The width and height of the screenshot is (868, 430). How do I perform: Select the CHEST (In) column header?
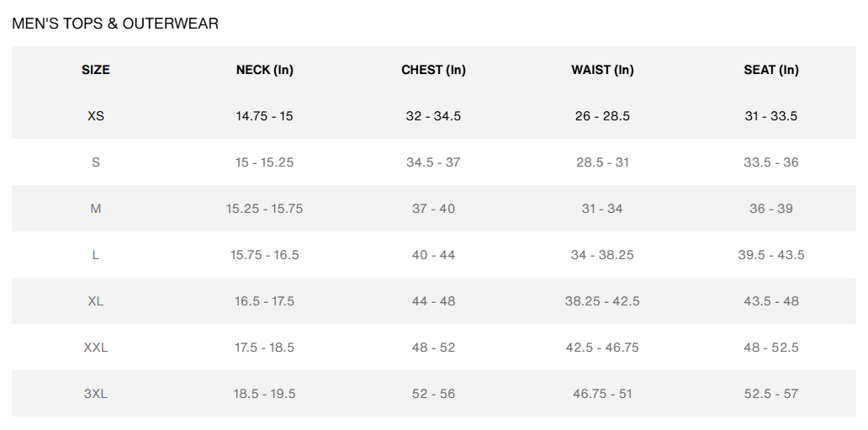click(x=433, y=70)
